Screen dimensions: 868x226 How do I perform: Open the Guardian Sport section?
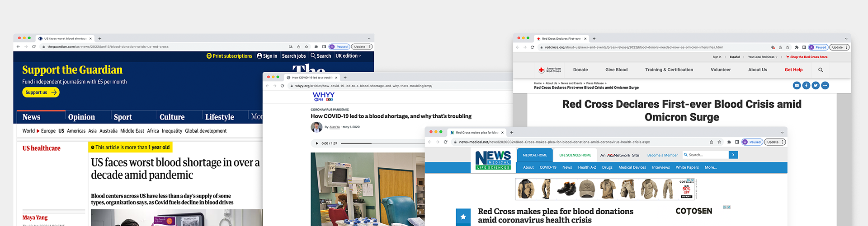pos(123,117)
